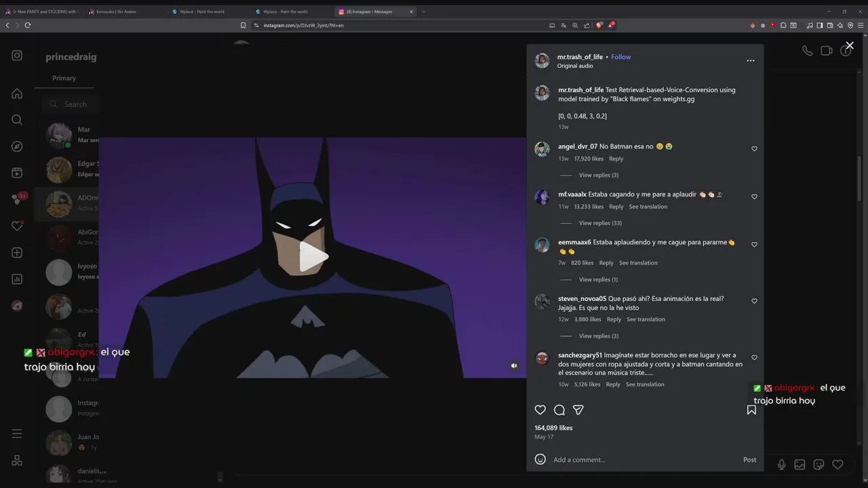
Task: Open angel_dvr_07's profile avatar
Action: coord(542,149)
